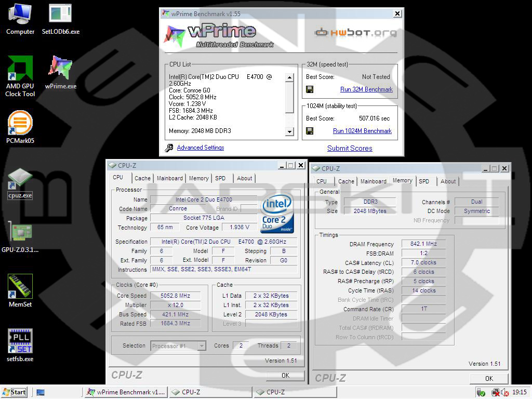Click the muted volume tray icon
532x399 pixels.
505,393
